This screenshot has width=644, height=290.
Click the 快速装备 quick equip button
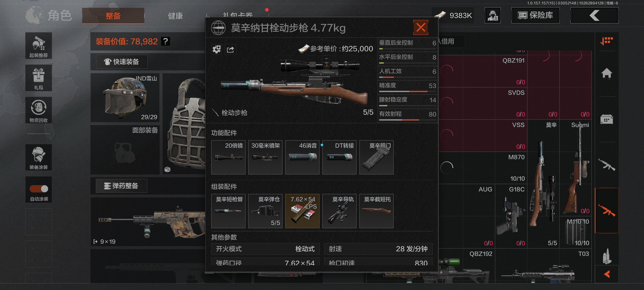122,62
